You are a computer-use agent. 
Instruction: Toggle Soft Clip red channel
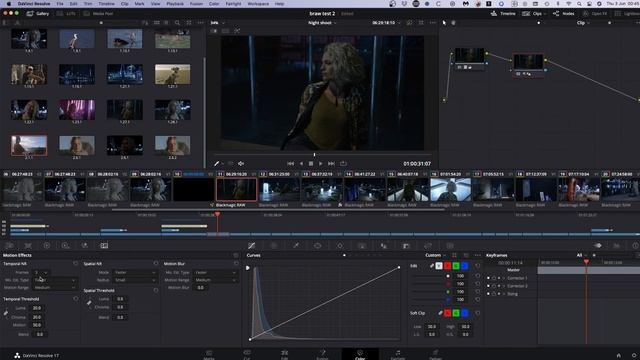click(x=447, y=313)
